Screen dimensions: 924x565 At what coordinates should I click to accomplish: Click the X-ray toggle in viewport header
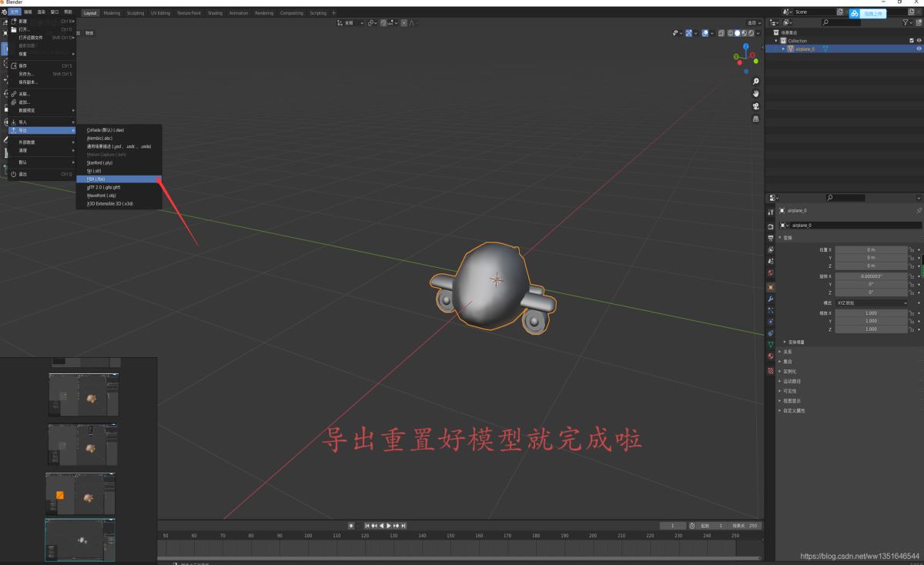point(721,32)
